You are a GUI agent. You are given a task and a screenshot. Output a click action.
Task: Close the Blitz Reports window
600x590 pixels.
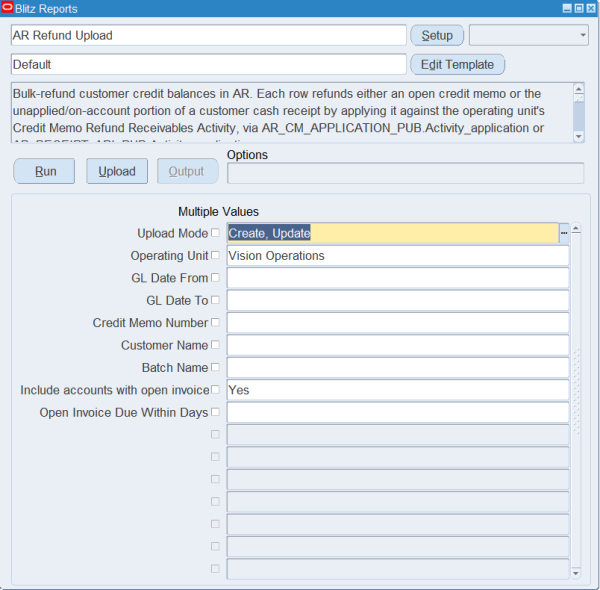(591, 8)
